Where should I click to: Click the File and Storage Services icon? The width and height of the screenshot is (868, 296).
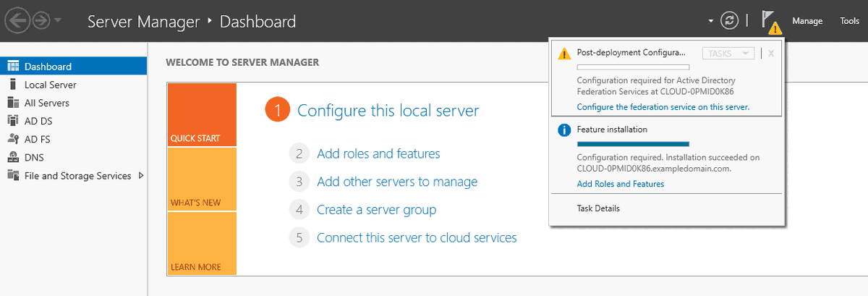click(x=12, y=176)
